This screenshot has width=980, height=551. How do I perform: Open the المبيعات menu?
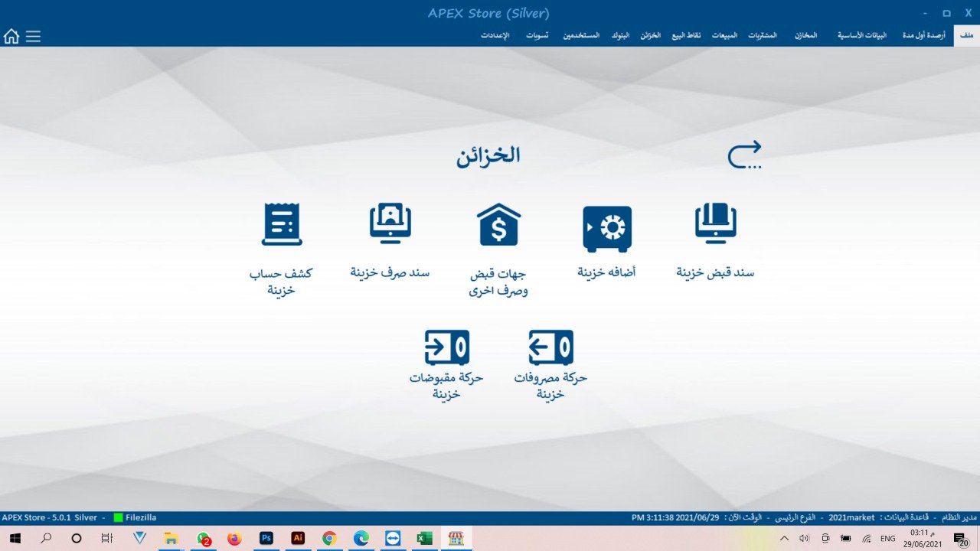point(724,36)
